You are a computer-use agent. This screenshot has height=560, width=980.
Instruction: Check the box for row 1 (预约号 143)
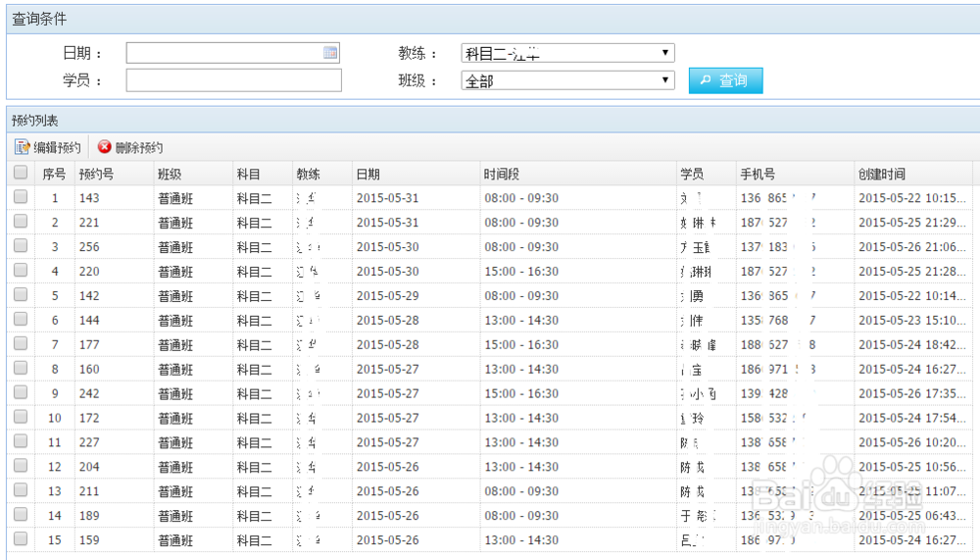pos(21,196)
